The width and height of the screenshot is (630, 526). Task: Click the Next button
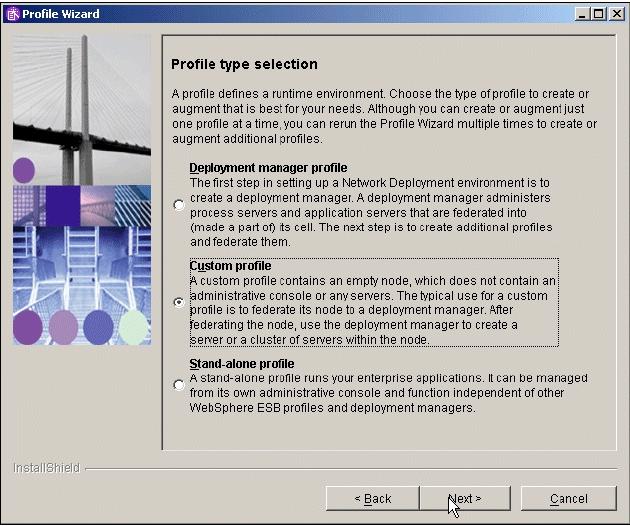465,499
